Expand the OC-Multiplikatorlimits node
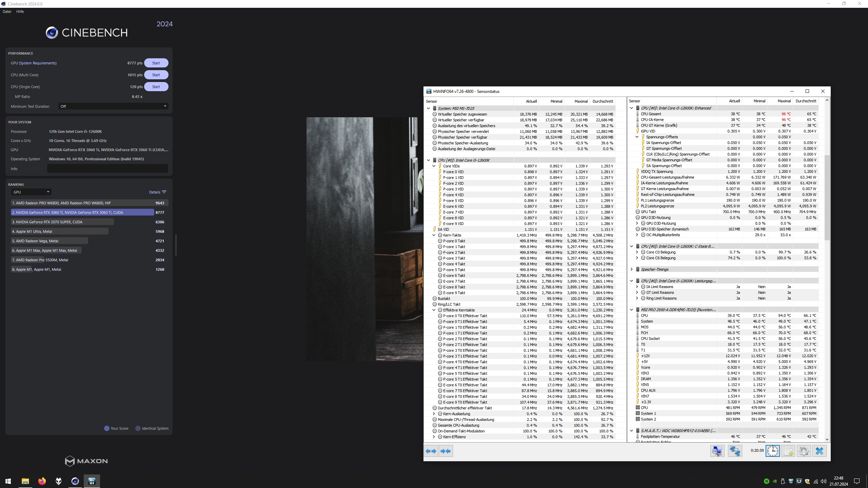868x488 pixels. coord(637,235)
